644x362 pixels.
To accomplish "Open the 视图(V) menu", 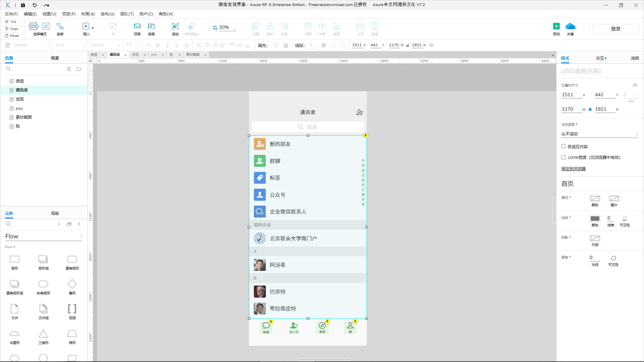I will point(49,14).
